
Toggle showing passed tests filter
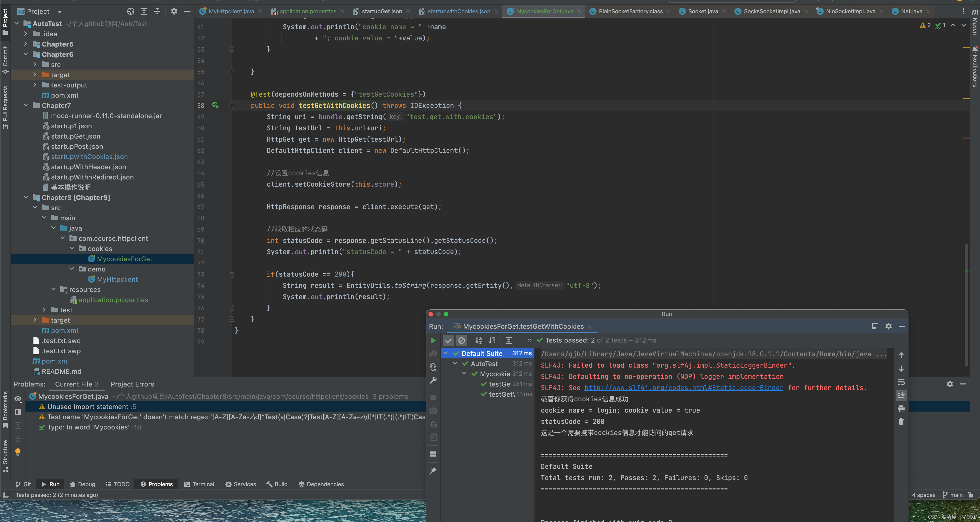448,341
